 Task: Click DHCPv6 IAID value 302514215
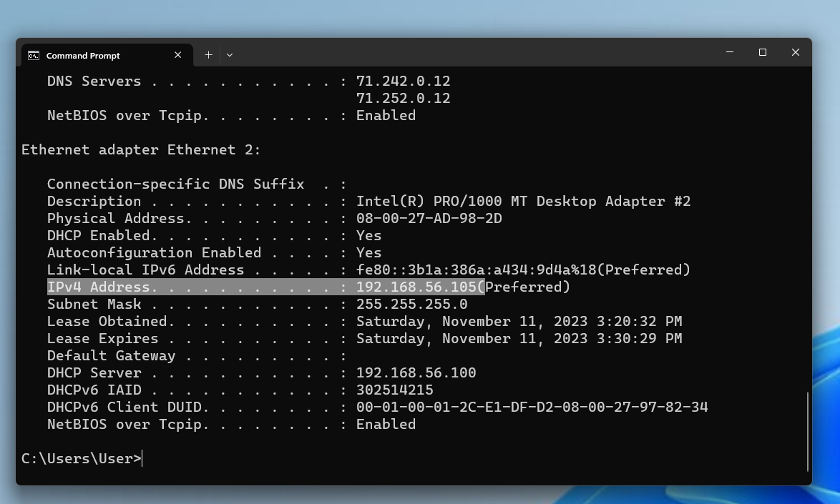395,390
